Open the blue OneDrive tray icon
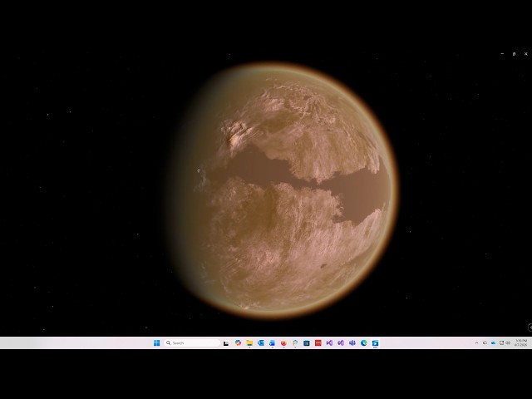The image size is (532, 399). (x=493, y=343)
